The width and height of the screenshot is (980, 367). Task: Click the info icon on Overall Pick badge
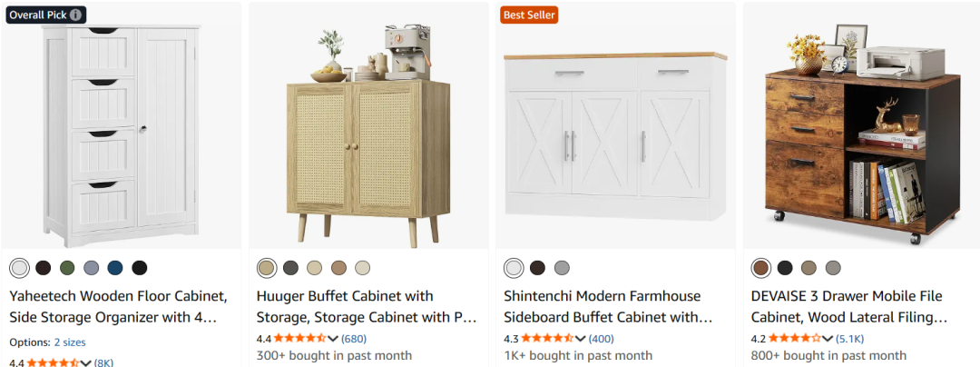click(x=75, y=15)
